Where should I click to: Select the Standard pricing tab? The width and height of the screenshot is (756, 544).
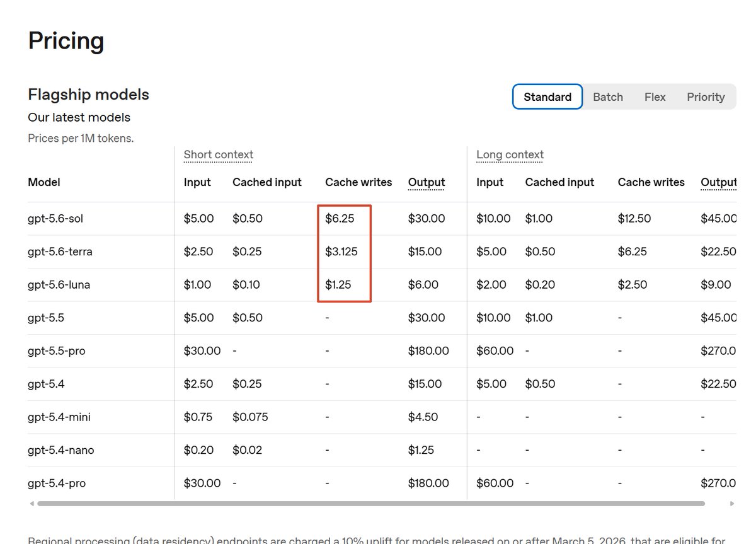click(547, 96)
